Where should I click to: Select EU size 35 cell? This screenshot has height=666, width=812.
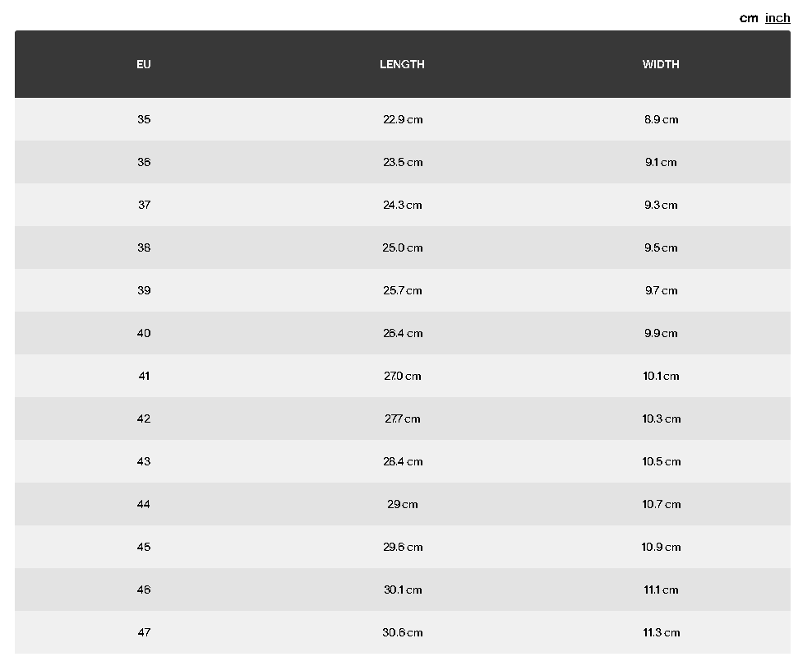tap(144, 119)
